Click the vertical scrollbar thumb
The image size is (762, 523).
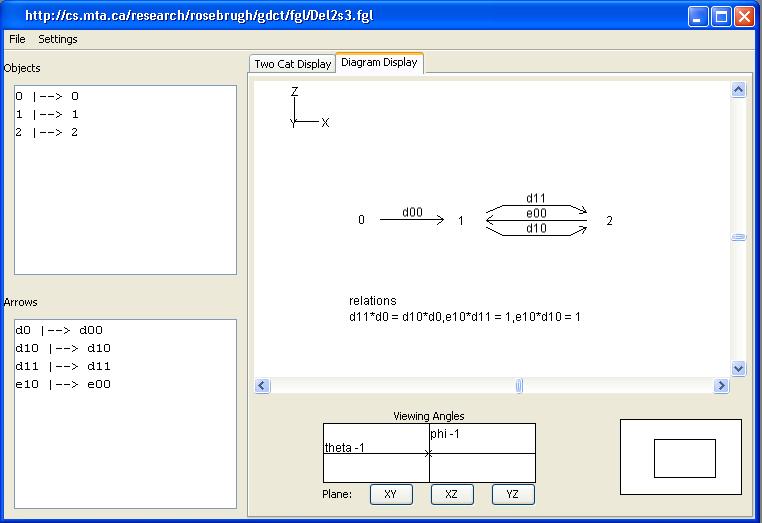[738, 237]
